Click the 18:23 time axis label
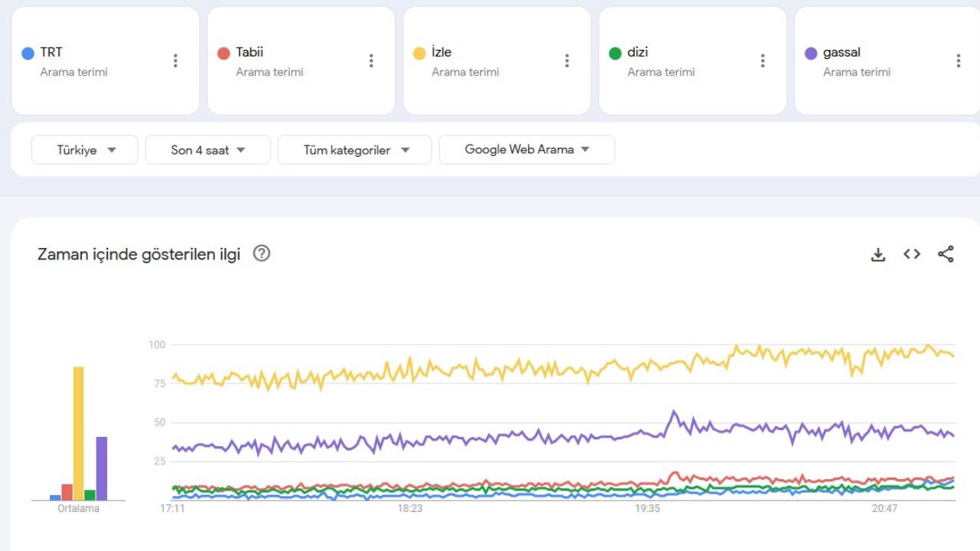Image resolution: width=980 pixels, height=551 pixels. coord(410,508)
